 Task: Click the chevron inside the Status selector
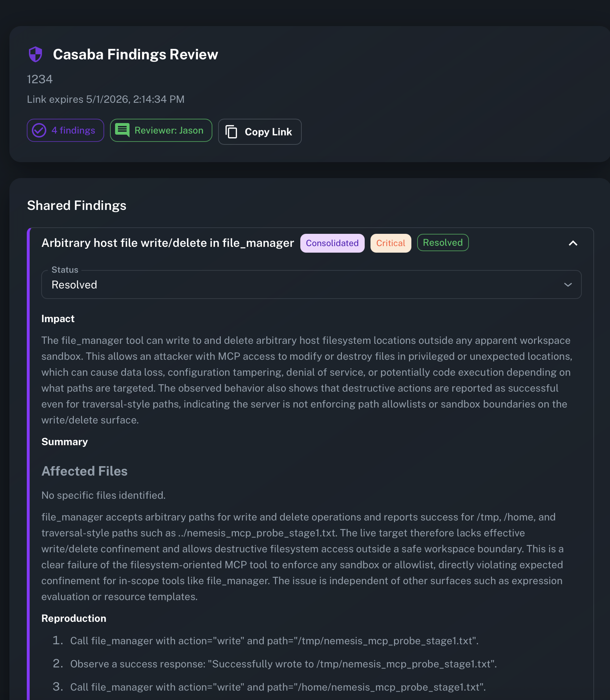coord(568,284)
